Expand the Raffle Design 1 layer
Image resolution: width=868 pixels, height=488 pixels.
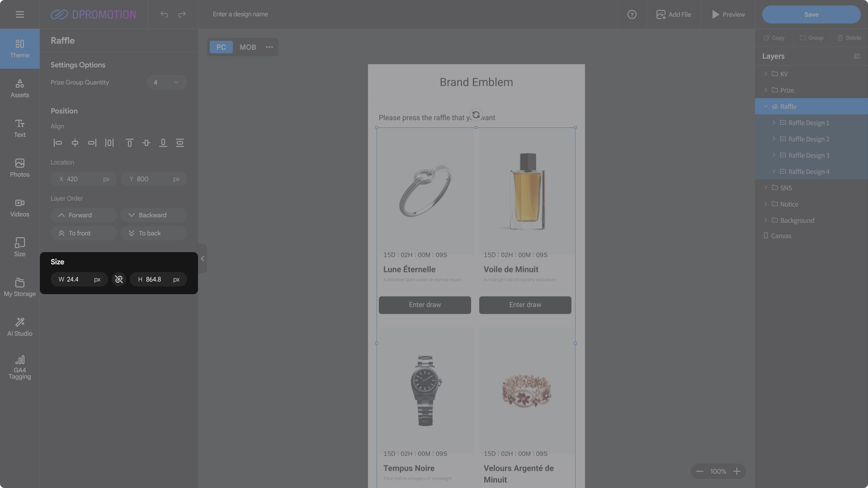coord(774,122)
